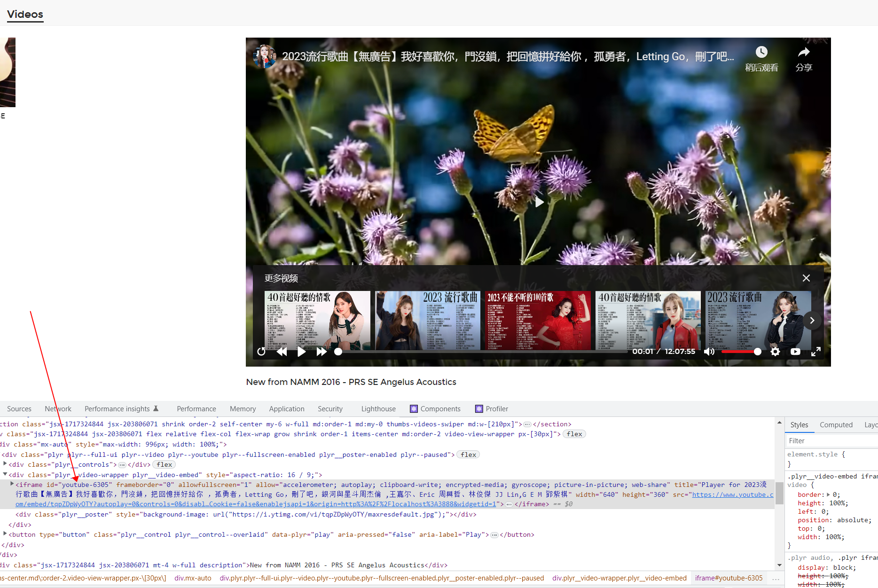Toggle play on the paused player

(539, 202)
